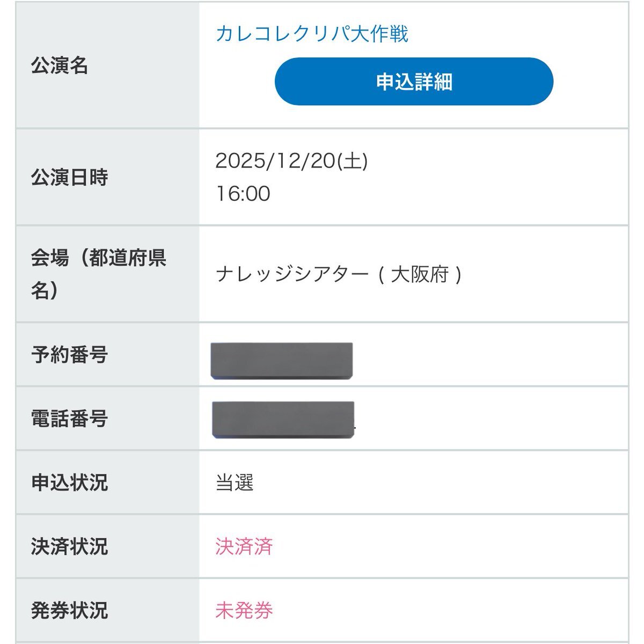The width and height of the screenshot is (644, 644).
Task: Click the 2025/12/20 date digits
Action: (x=275, y=160)
